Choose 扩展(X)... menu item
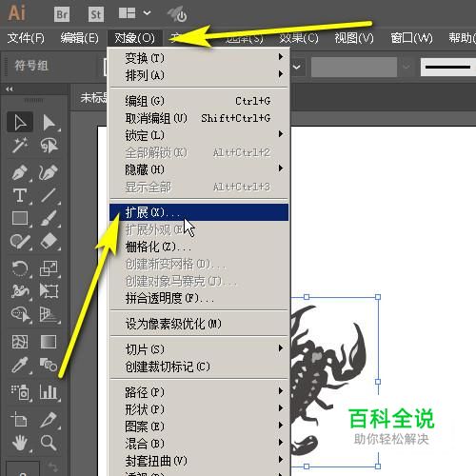Viewport: 476px width, 476px height. coord(199,212)
